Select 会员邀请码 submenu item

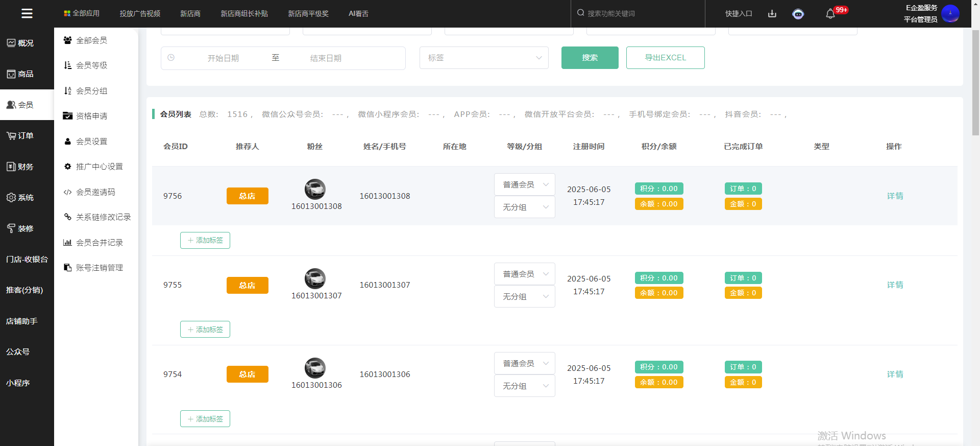(x=95, y=192)
